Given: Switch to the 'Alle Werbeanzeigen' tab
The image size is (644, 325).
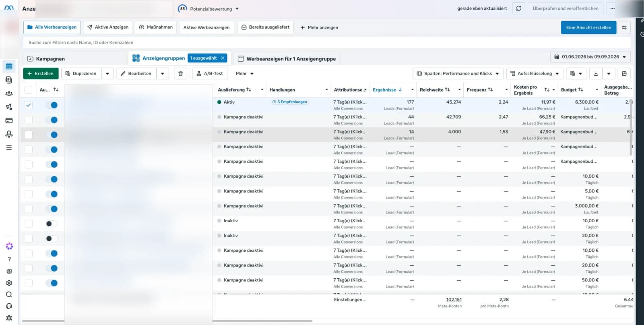Looking at the screenshot, I should (x=52, y=27).
